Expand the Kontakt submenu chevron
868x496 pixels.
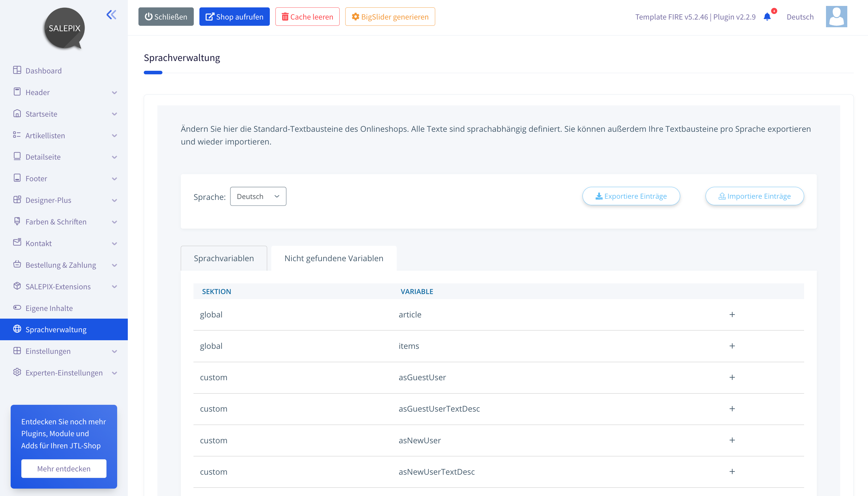[x=114, y=244]
